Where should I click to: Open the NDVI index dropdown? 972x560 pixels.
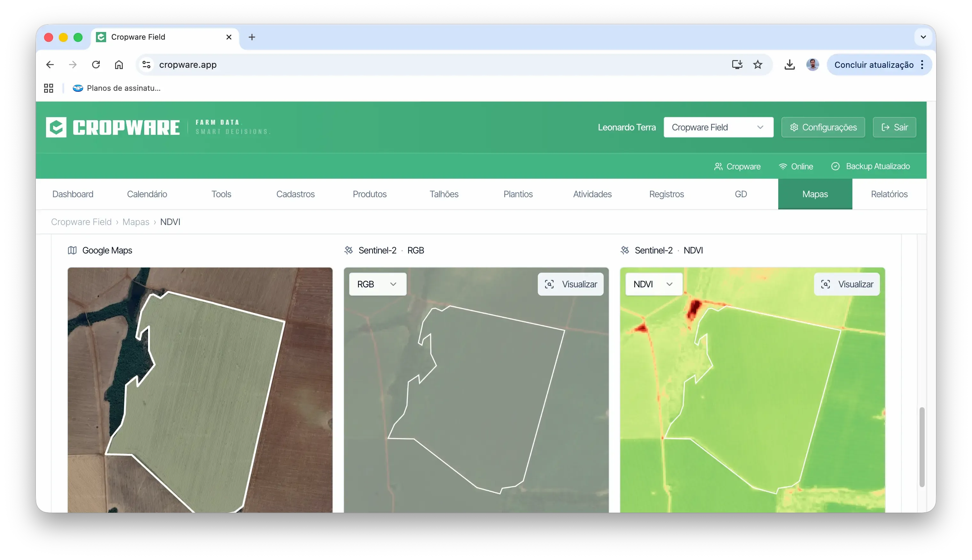pos(654,284)
